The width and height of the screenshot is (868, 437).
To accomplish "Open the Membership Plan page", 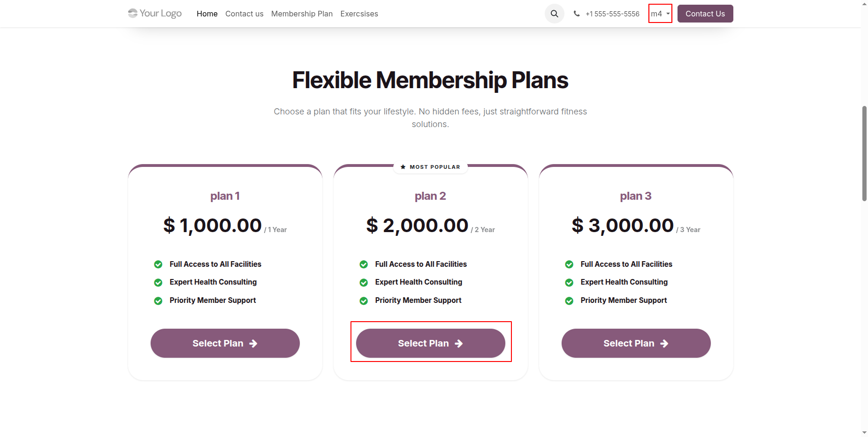I will [302, 14].
